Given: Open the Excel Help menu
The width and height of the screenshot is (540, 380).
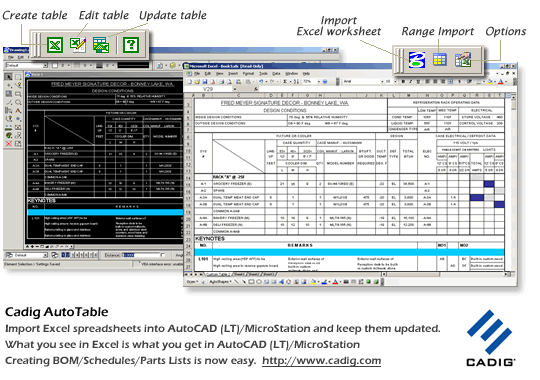Looking at the screenshot, I should [x=306, y=74].
